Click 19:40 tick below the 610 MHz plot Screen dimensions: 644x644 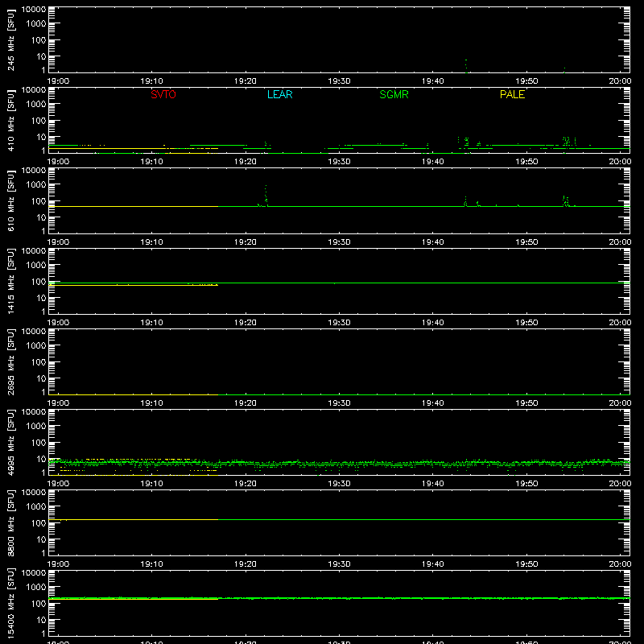pyautogui.click(x=433, y=242)
